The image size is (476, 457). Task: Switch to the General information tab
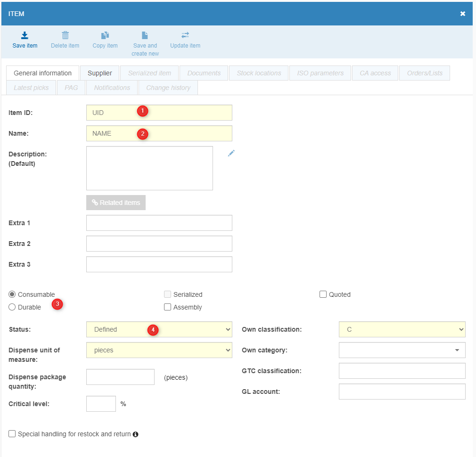(x=42, y=73)
